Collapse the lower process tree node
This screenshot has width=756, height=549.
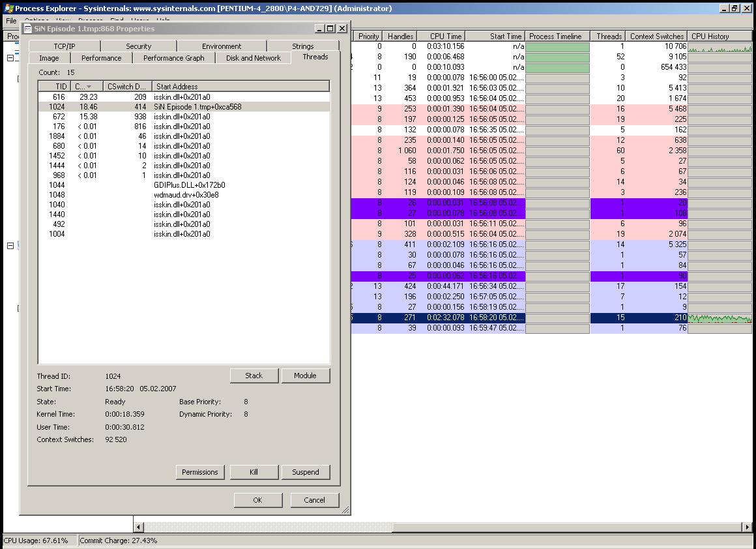tap(10, 246)
